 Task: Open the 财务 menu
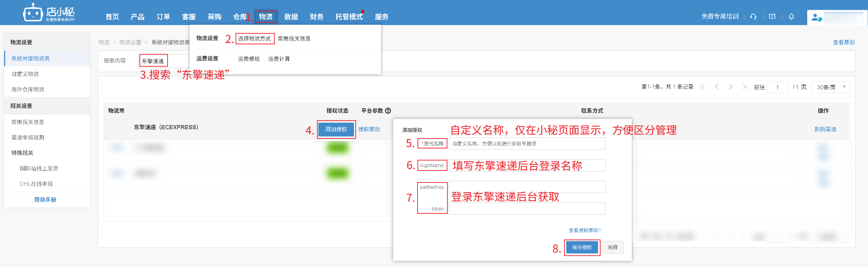(317, 17)
